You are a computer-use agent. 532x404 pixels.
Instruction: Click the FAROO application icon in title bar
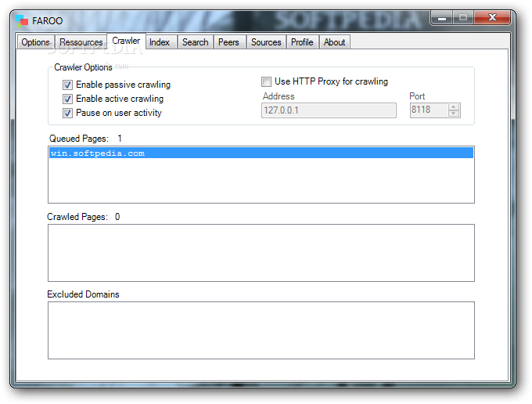pos(22,20)
